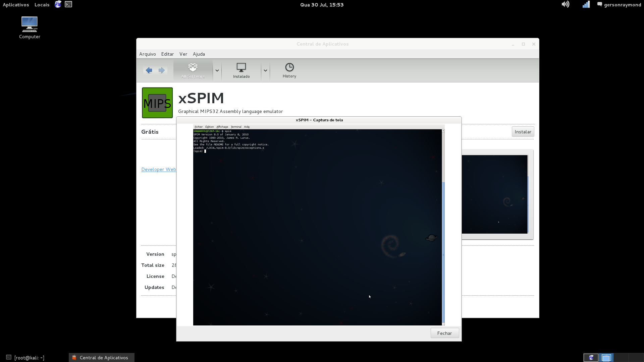Click the xSPIM screenshot thumbnail on the right
This screenshot has height=362, width=644.
(494, 194)
